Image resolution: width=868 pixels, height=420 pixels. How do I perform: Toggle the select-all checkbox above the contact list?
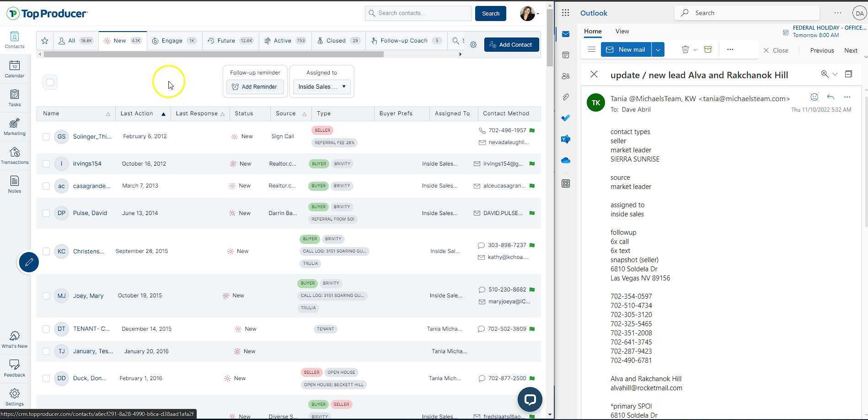click(50, 82)
